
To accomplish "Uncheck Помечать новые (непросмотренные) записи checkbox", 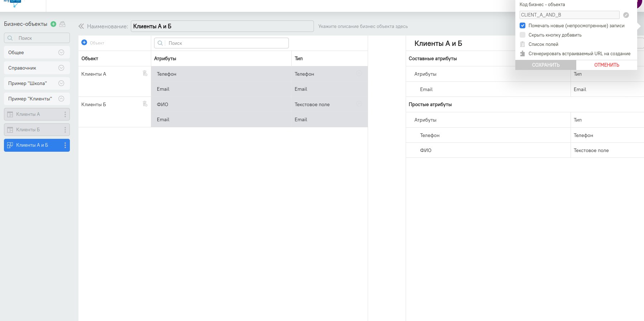I will tap(523, 26).
